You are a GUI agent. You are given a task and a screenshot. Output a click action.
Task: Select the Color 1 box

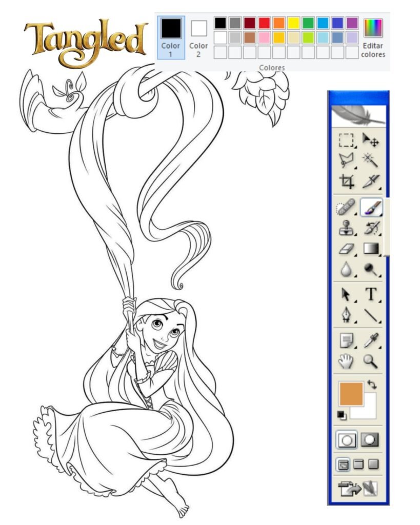click(x=171, y=37)
